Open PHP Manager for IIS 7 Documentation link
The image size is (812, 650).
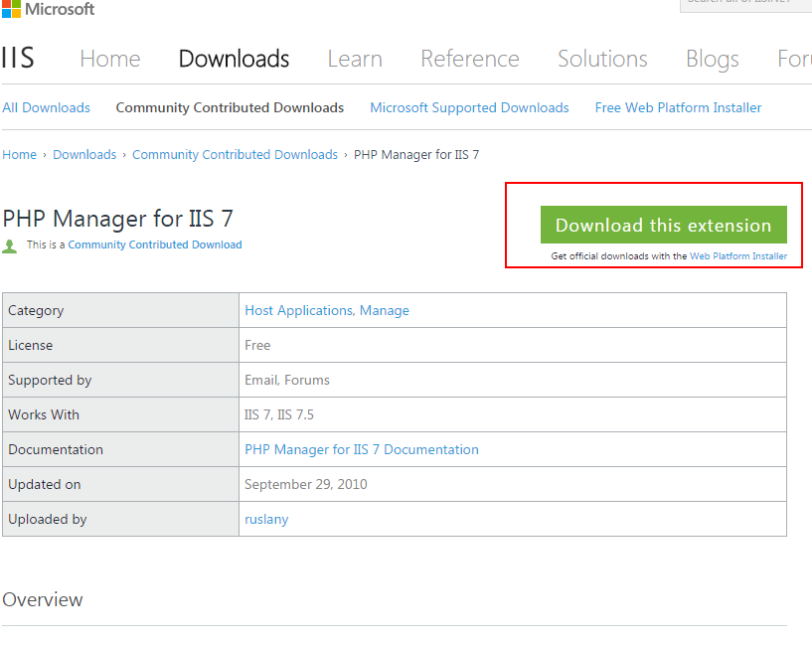click(x=362, y=449)
